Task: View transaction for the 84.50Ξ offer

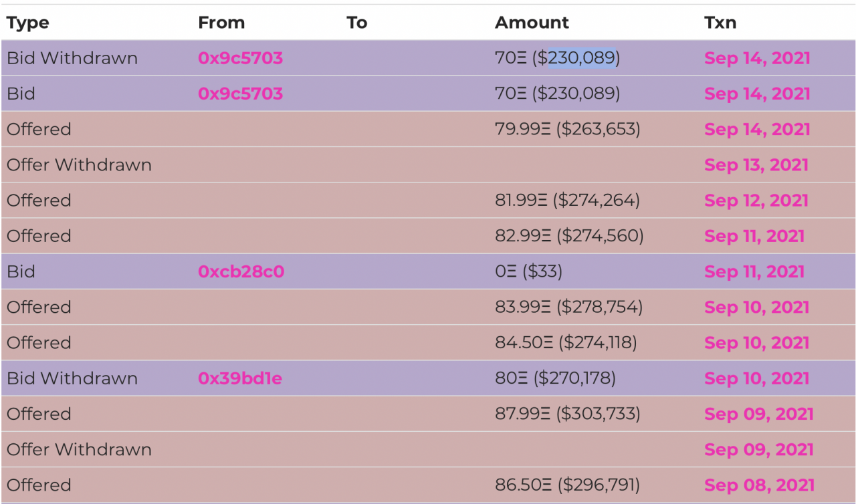Action: point(756,343)
